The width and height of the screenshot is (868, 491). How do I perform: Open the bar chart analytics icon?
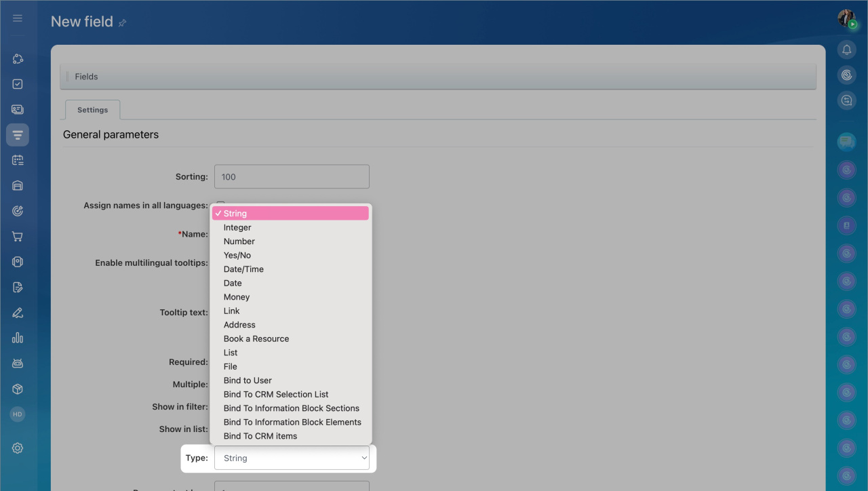tap(18, 338)
